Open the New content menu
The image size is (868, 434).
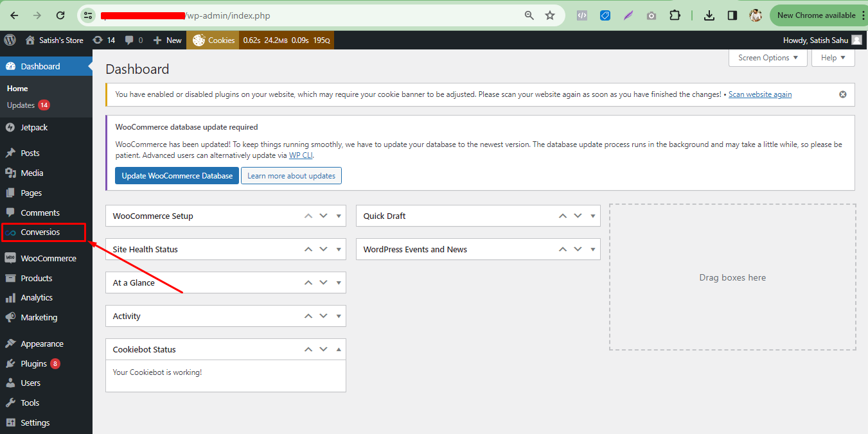pos(167,40)
